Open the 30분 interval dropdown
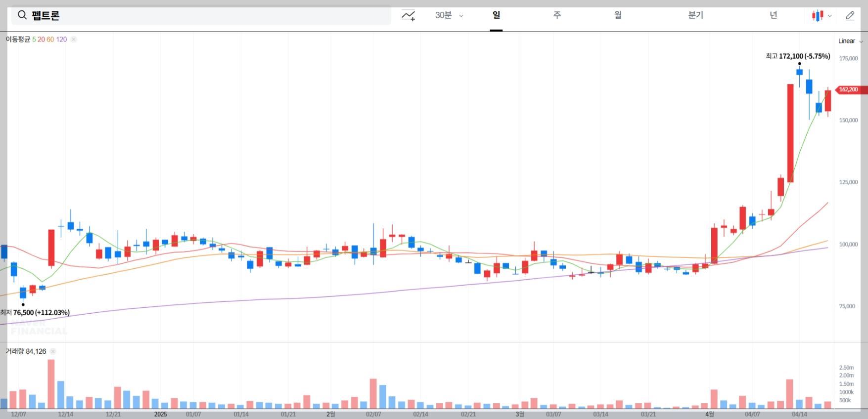Image resolution: width=868 pixels, height=419 pixels. pos(449,15)
